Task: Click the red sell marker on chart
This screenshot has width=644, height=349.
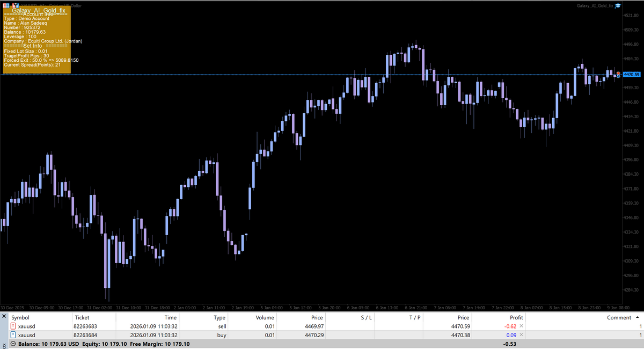Action: click(x=618, y=72)
